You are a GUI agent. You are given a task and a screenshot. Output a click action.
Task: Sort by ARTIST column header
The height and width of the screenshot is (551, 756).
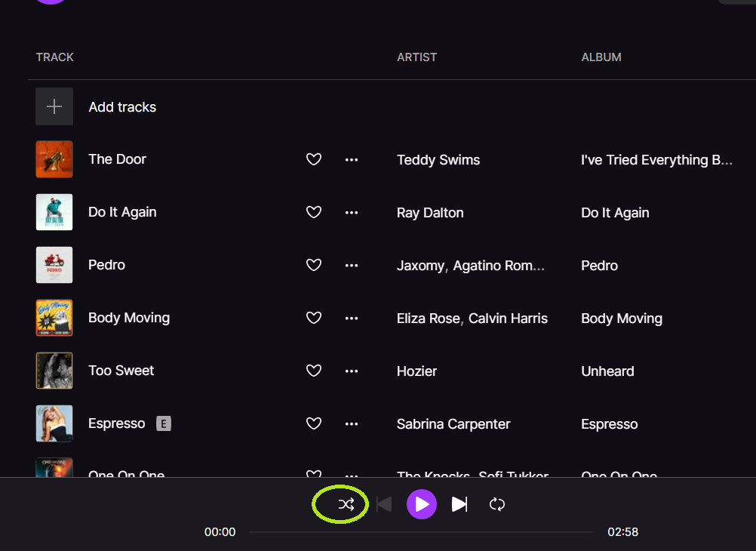tap(416, 57)
